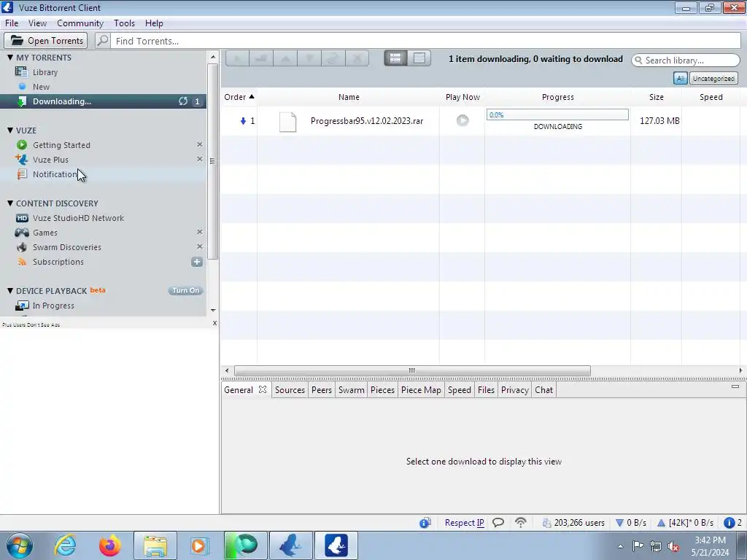Open the File menu
Screen dimensions: 747x560
pyautogui.click(x=12, y=23)
